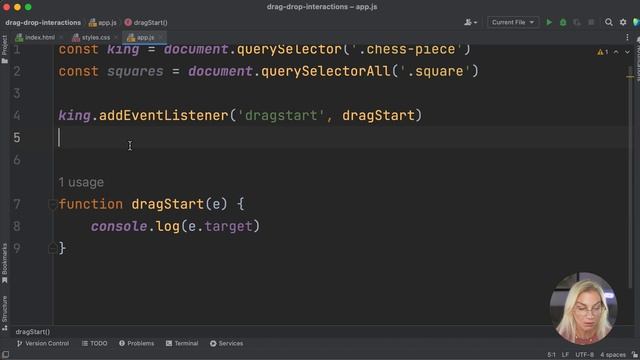Click the presenter webcam thumbnail
This screenshot has height=360, width=640.
click(583, 308)
